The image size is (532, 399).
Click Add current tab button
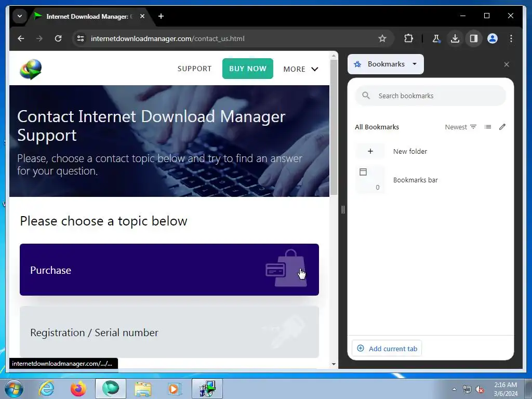pos(387,349)
